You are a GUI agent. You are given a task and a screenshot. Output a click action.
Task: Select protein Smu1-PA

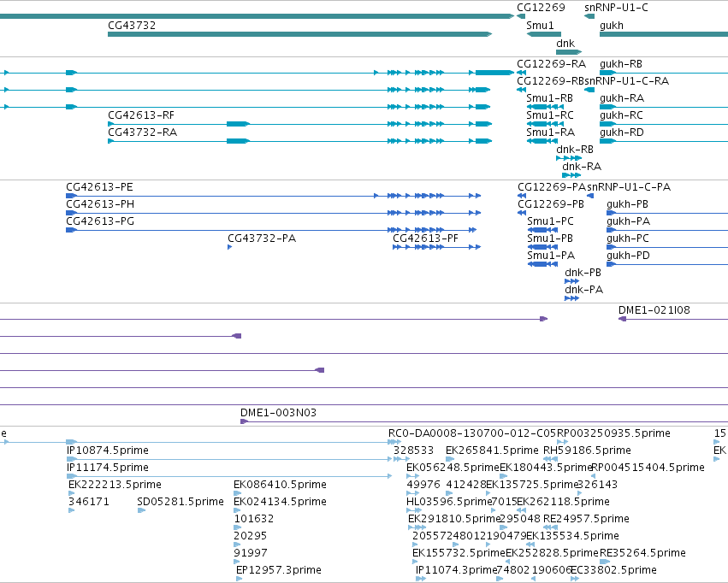542,264
